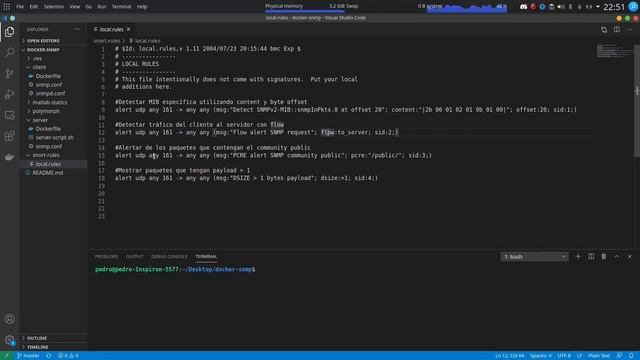Click the LF end-of-line indicator
This screenshot has width=640, height=360.
coord(579,356)
